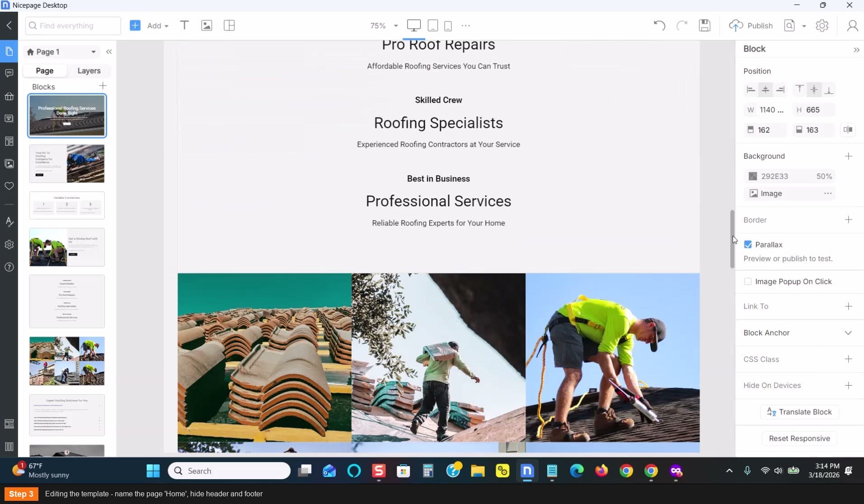
Task: Open the preview icon
Action: 789,26
